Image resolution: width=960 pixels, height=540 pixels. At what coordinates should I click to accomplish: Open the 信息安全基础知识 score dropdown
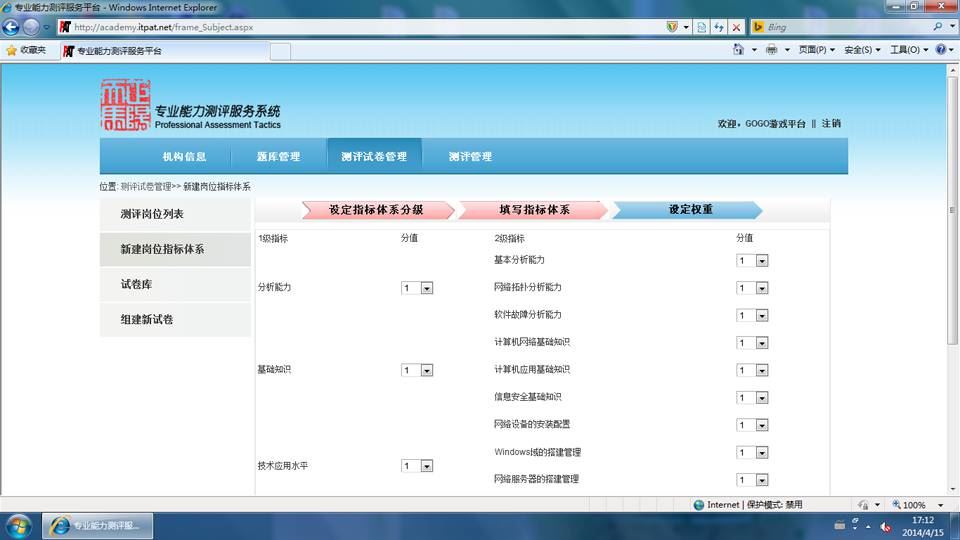(752, 398)
